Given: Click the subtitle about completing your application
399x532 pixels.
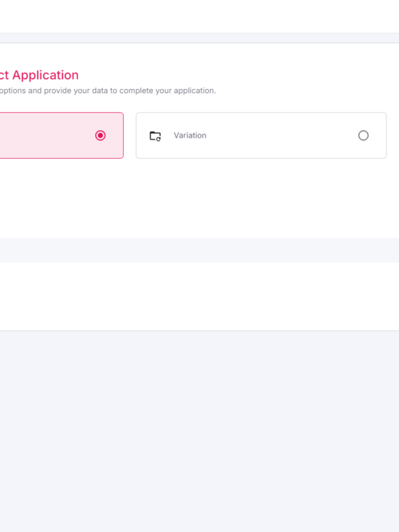Looking at the screenshot, I should coord(108,90).
